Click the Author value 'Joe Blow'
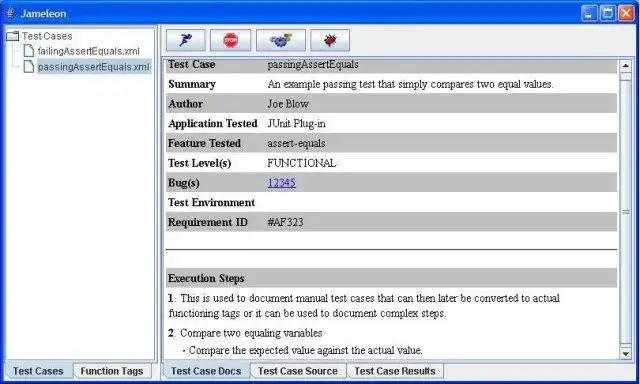The width and height of the screenshot is (640, 384). pos(288,104)
